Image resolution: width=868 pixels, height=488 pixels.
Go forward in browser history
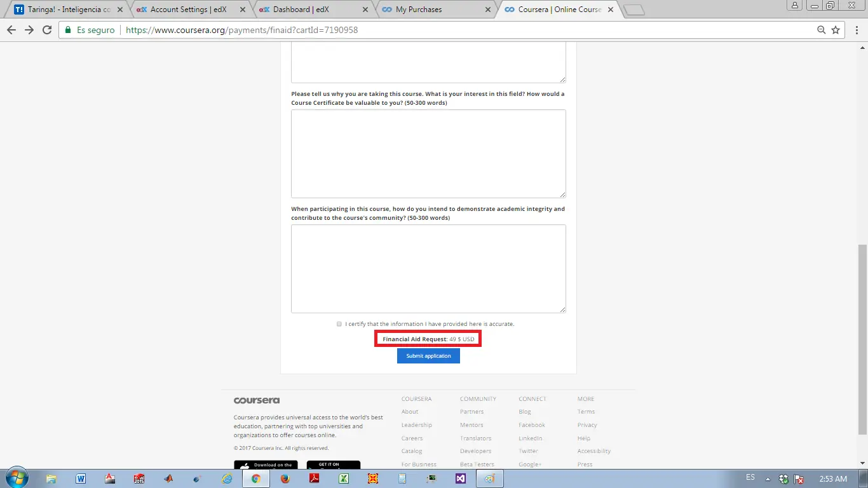pyautogui.click(x=29, y=30)
